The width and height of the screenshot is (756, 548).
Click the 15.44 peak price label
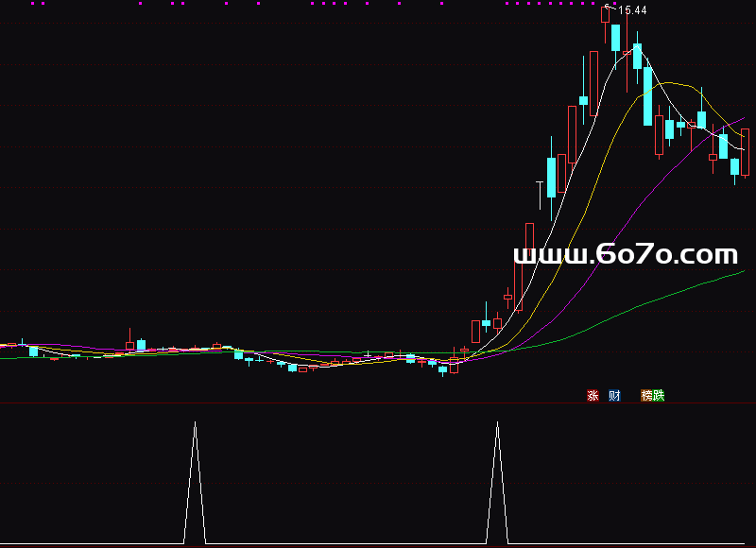click(x=631, y=10)
